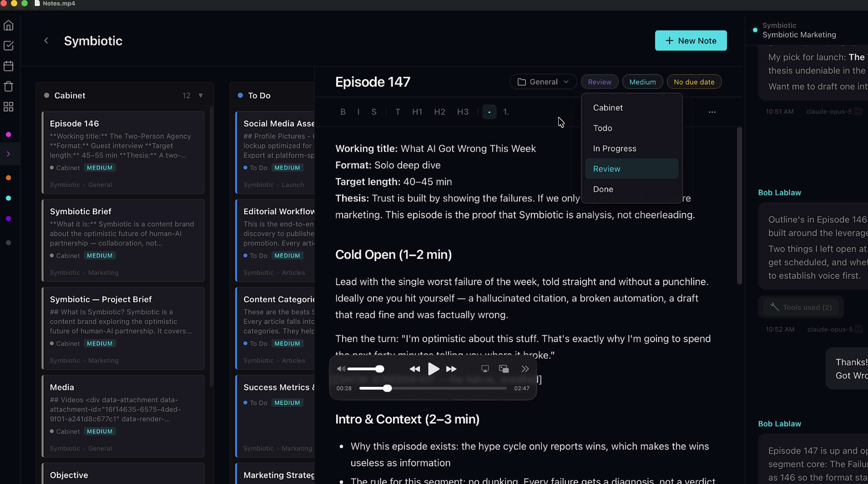Screen dimensions: 868x484
Task: Apply H2 heading style
Action: tap(440, 112)
